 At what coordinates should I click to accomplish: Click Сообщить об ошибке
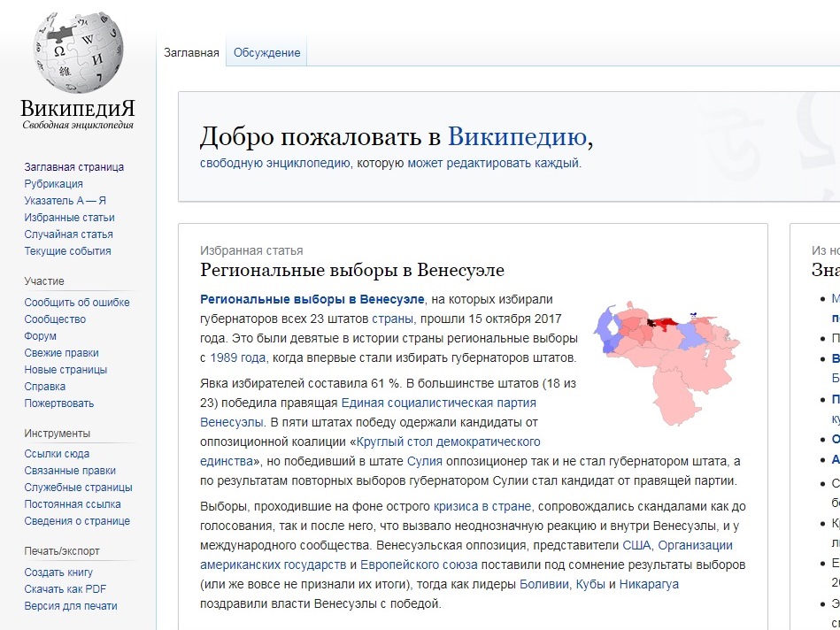77,302
